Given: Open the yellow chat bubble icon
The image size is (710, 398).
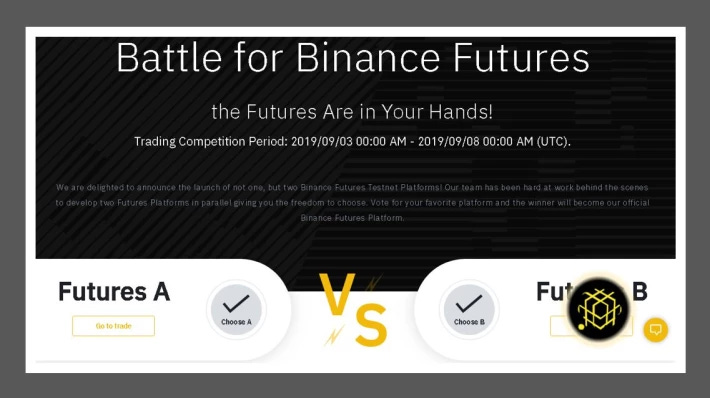Looking at the screenshot, I should 656,330.
